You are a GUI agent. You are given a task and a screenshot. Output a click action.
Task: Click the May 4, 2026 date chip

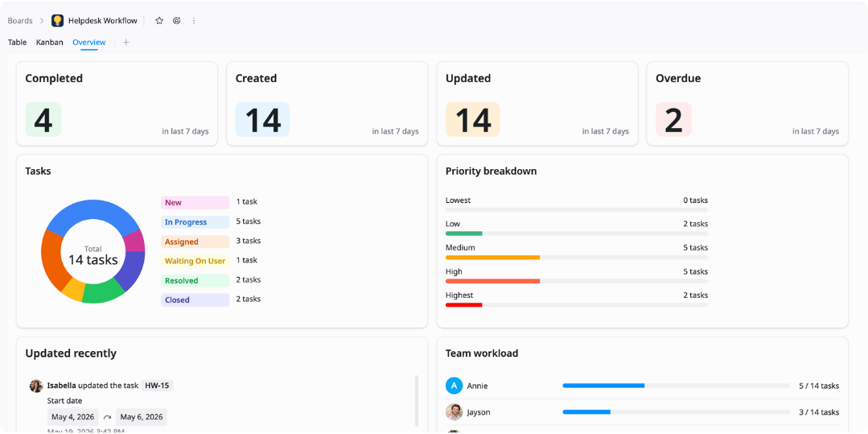pos(73,417)
